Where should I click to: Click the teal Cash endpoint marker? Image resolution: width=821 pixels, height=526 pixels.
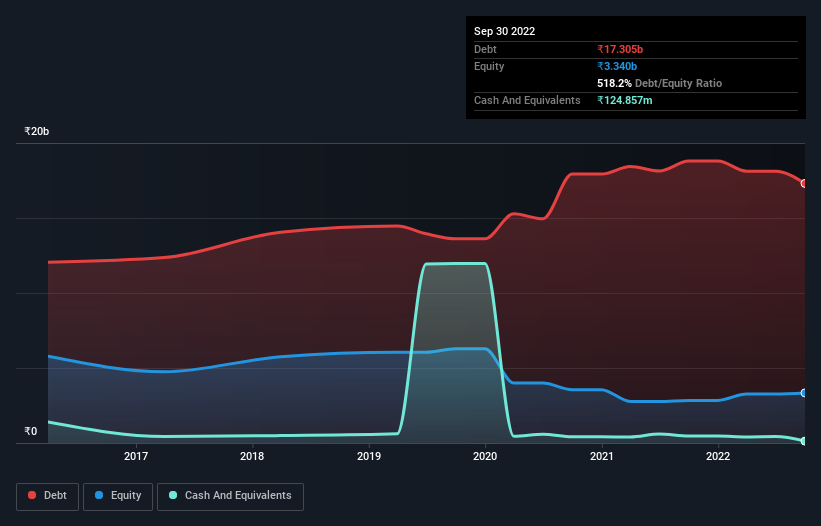804,441
